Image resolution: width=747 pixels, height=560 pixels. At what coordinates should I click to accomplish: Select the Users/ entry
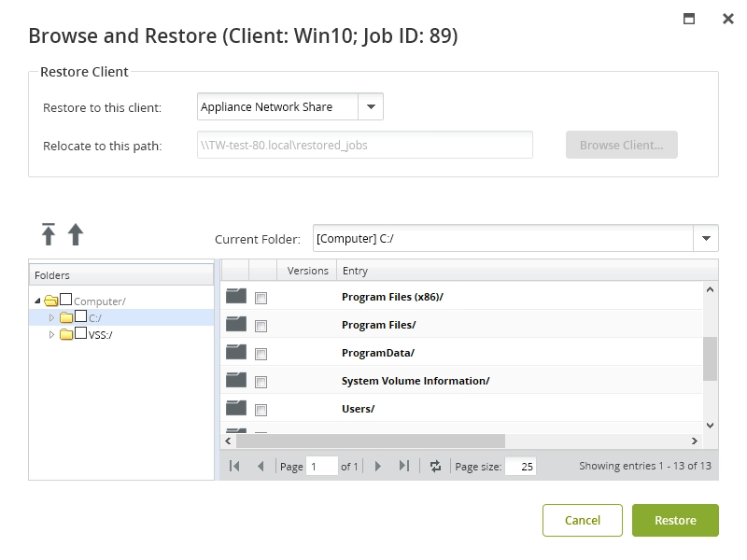359,409
